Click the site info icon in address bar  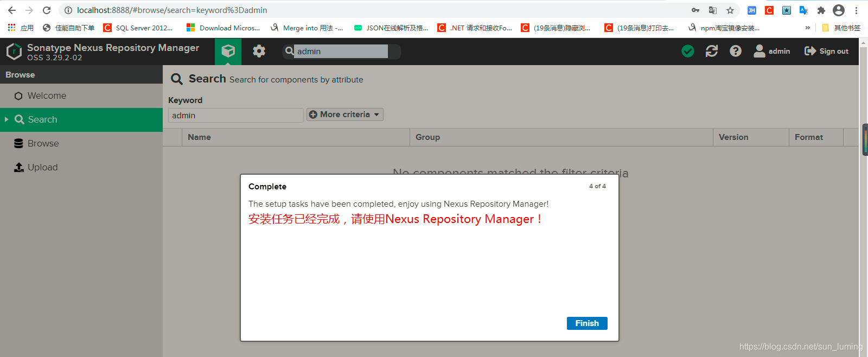(68, 10)
